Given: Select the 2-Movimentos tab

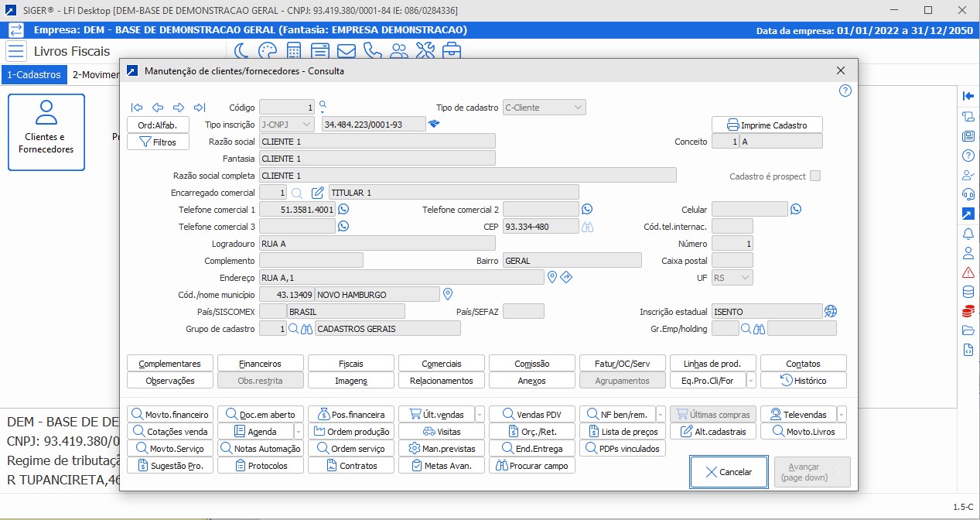Looking at the screenshot, I should [94, 75].
